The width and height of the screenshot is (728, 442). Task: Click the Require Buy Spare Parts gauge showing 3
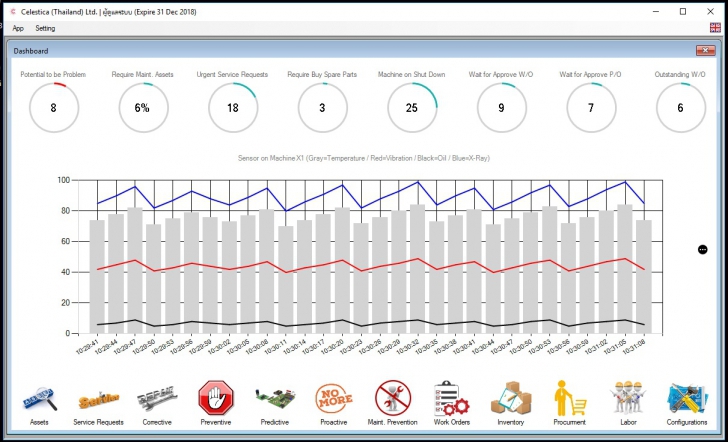[323, 108]
